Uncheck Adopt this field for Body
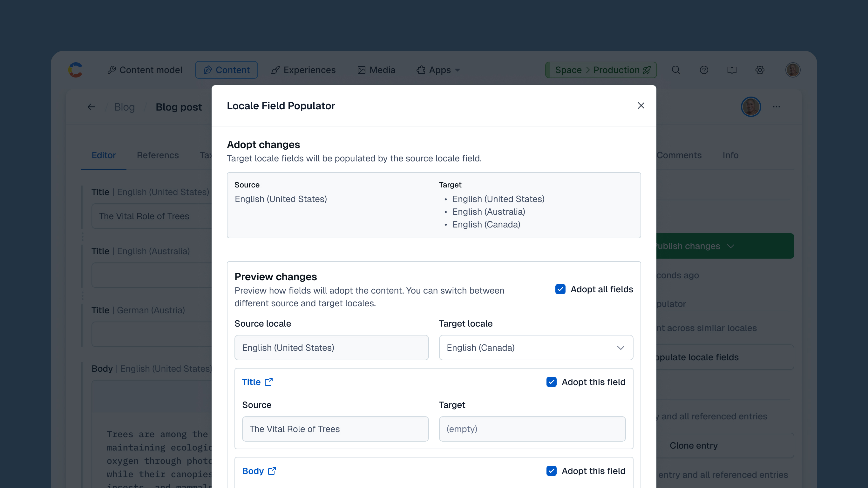The width and height of the screenshot is (868, 488). (551, 471)
